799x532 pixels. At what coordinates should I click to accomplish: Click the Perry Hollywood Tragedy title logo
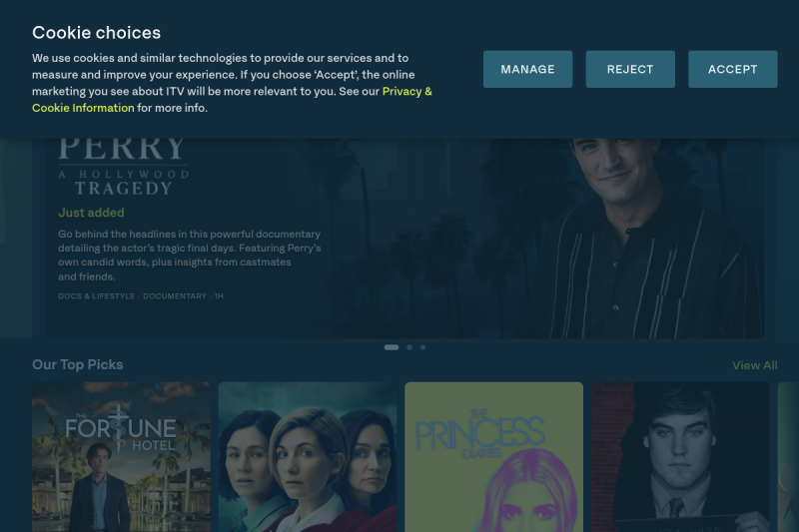pyautogui.click(x=123, y=167)
